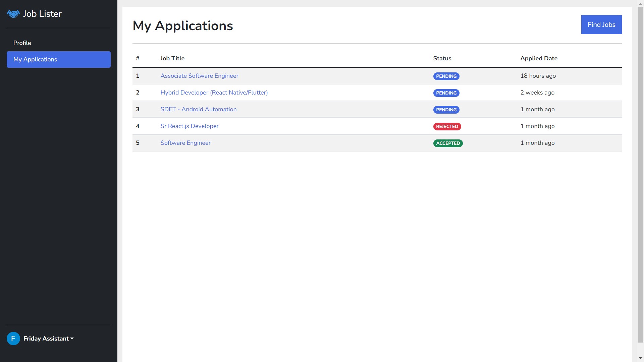Click the green ACCEPTED status badge
Viewport: 644px width, 362px height.
point(448,143)
